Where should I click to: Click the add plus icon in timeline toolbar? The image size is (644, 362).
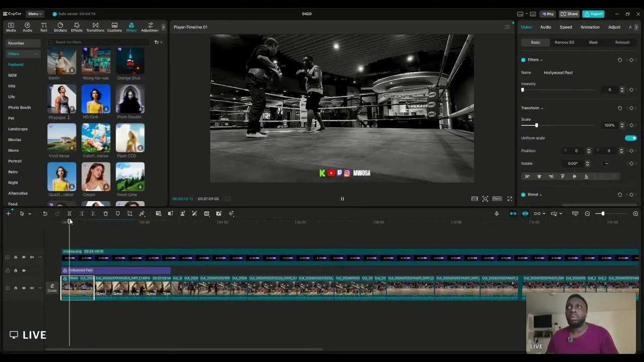click(x=8, y=214)
